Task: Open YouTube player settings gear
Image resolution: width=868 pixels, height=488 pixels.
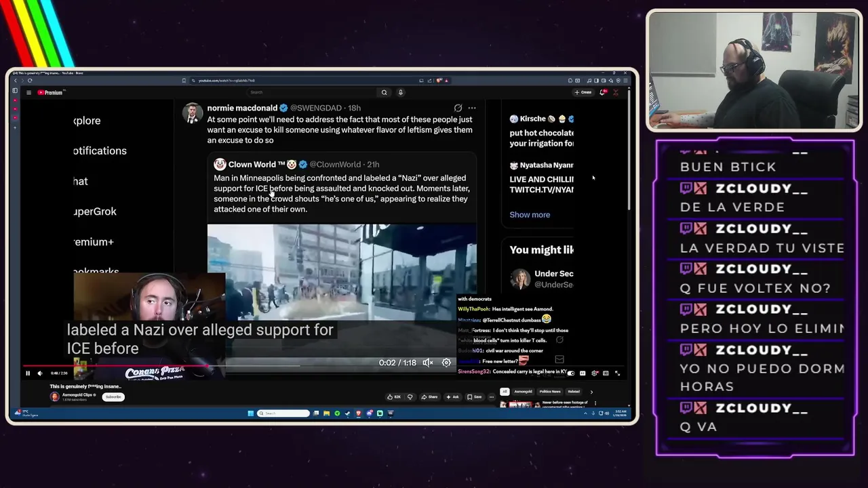Action: pos(595,373)
